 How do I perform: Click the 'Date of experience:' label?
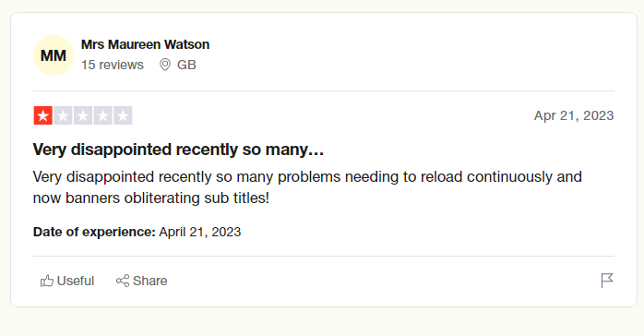click(x=94, y=232)
